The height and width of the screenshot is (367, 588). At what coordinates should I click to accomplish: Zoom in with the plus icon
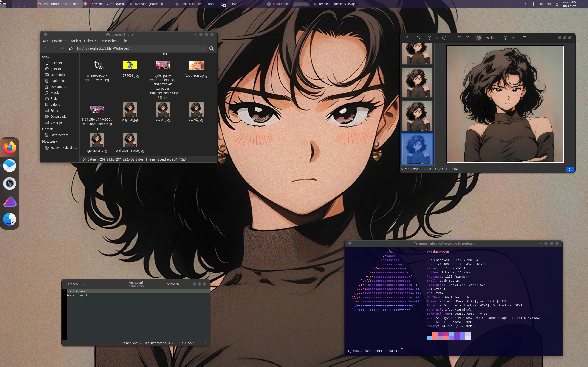point(444,38)
